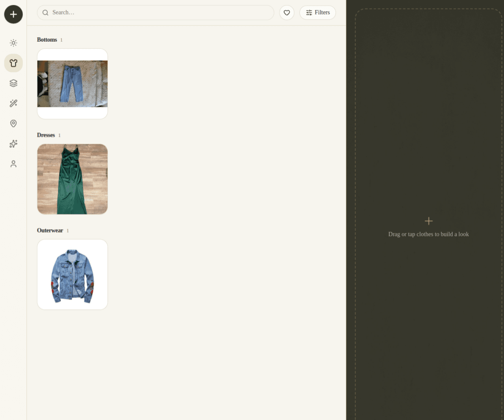Screen dimensions: 504x420
Task: Click the plus icon in look builder
Action: pos(429,221)
